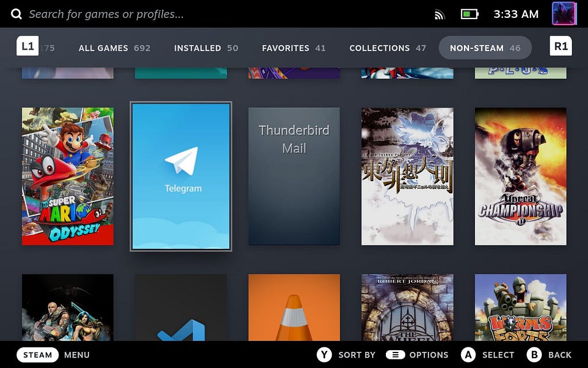Click the A button icon
This screenshot has height=368, width=588.
tap(468, 355)
